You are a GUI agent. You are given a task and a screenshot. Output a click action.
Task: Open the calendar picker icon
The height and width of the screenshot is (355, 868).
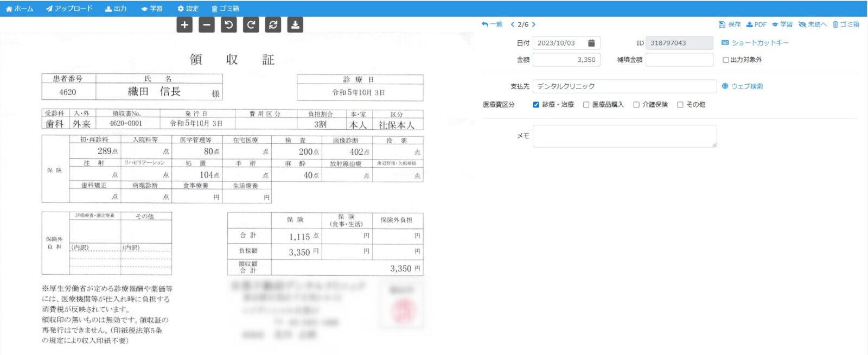591,43
